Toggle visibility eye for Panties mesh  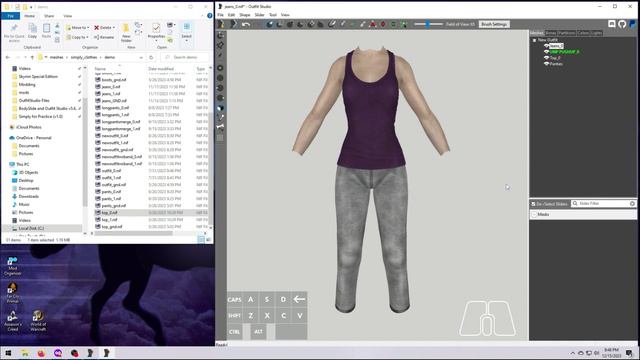click(x=547, y=64)
